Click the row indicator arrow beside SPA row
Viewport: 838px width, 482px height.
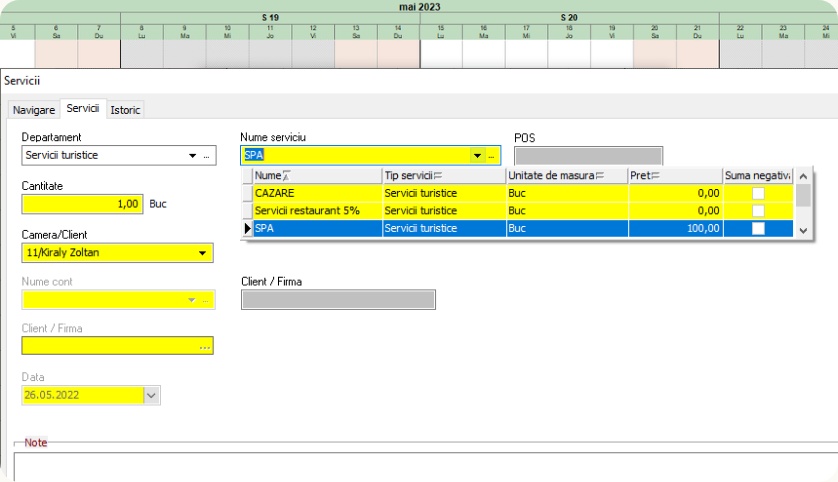pos(247,229)
